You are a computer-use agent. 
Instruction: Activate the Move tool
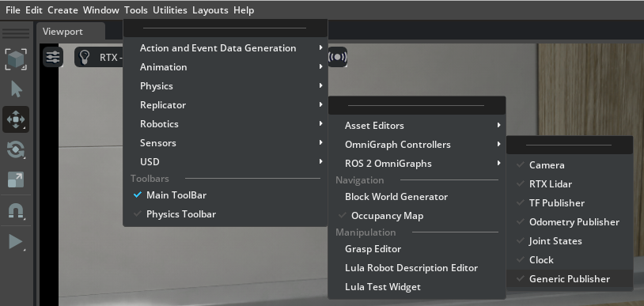click(x=16, y=119)
